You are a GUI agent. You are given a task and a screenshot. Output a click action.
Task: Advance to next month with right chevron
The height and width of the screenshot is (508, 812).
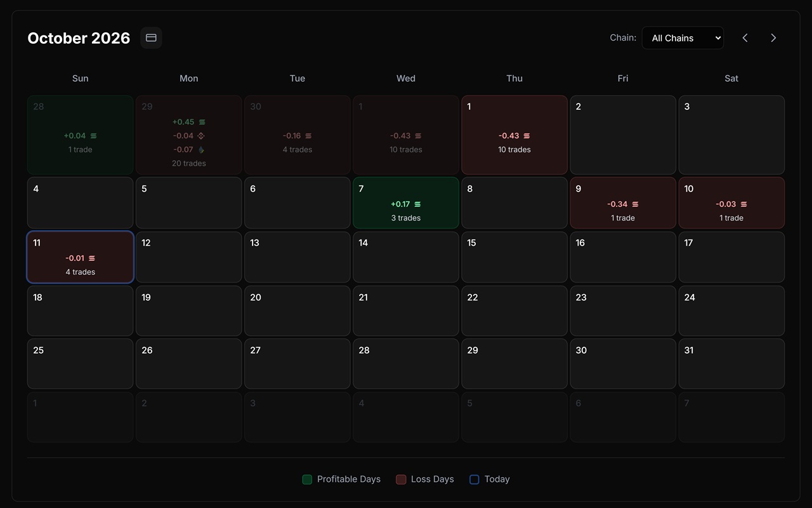point(773,38)
